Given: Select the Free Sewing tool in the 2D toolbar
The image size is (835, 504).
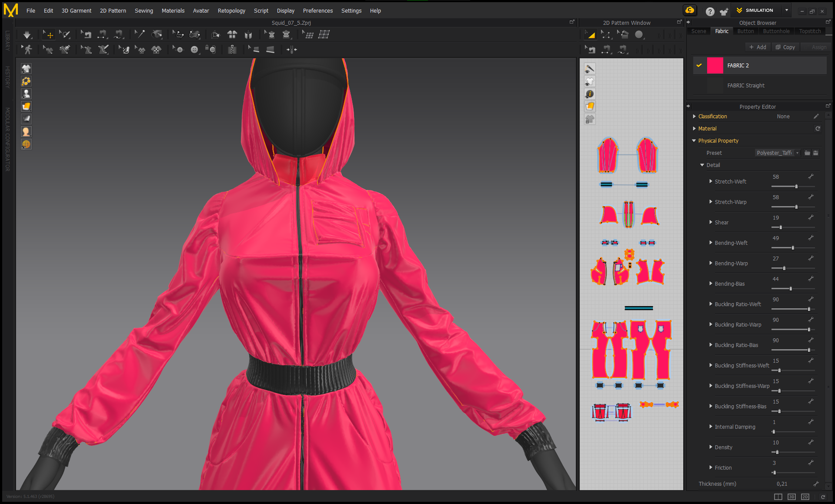Looking at the screenshot, I should click(623, 50).
